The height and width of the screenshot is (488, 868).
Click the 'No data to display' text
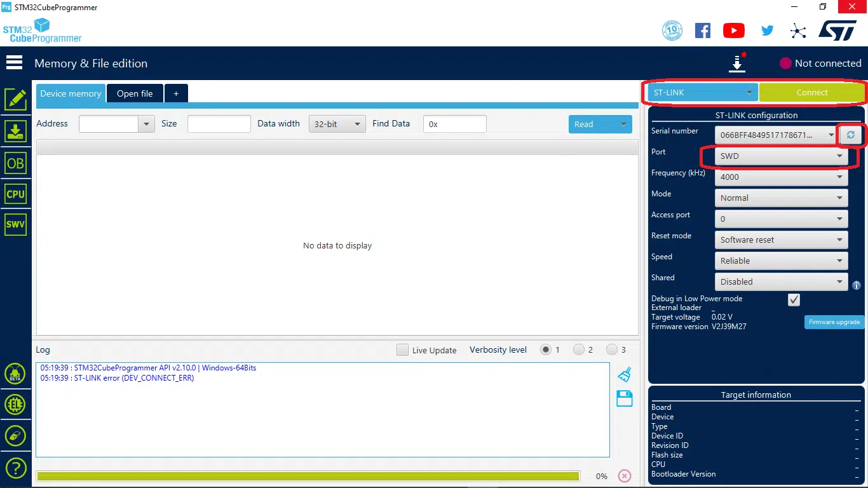click(x=337, y=246)
